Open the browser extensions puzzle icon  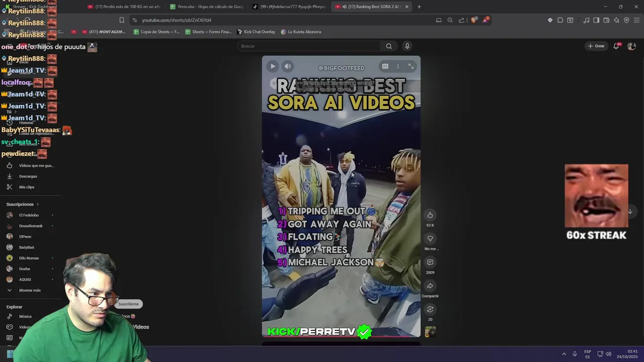tap(560, 20)
